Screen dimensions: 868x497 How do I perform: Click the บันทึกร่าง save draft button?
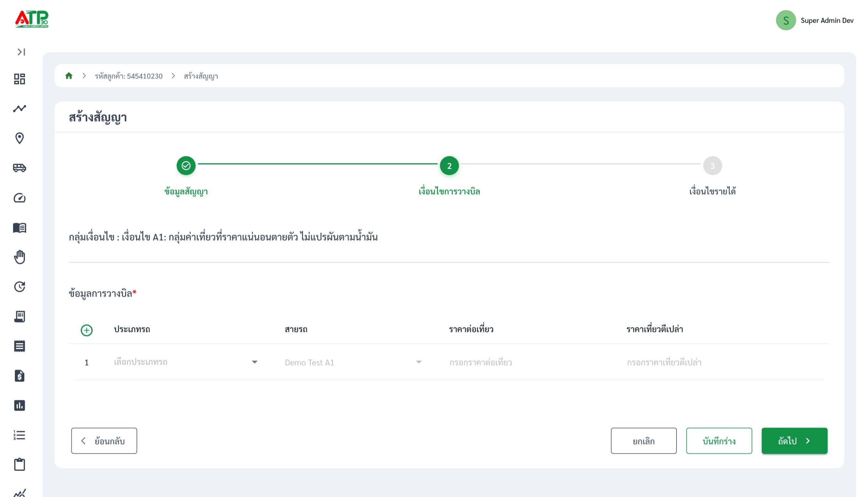719,441
